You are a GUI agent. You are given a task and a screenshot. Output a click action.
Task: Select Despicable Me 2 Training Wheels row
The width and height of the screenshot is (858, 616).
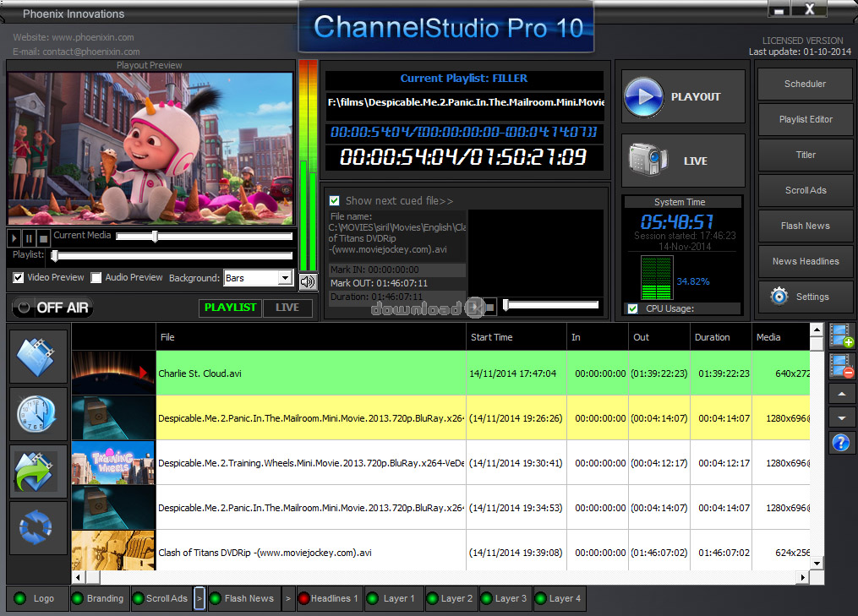click(440, 463)
